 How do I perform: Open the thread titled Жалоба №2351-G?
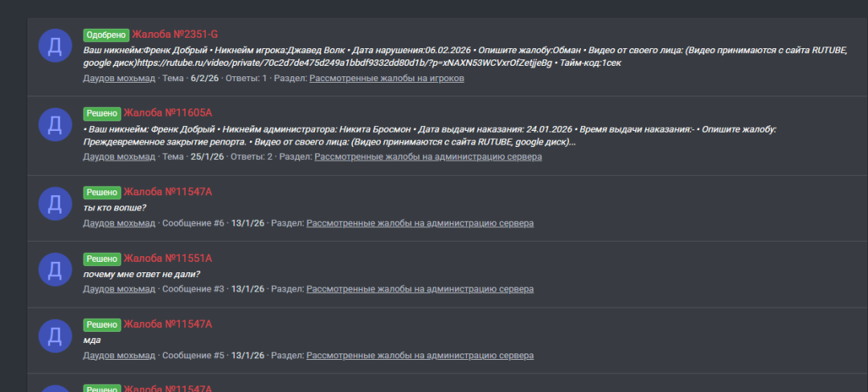[174, 35]
